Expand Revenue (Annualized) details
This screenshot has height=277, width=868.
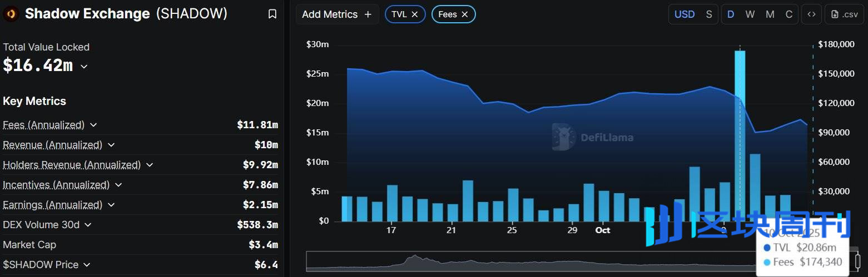point(111,145)
